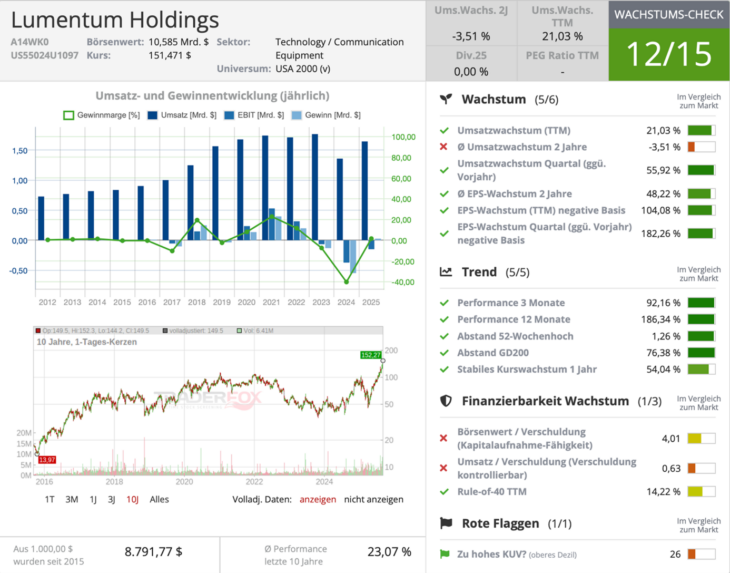Image resolution: width=730 pixels, height=573 pixels.
Task: Click checkmark for Umsatzwachstum Quartal (ggü. Vorjahr)
Action: 444,170
